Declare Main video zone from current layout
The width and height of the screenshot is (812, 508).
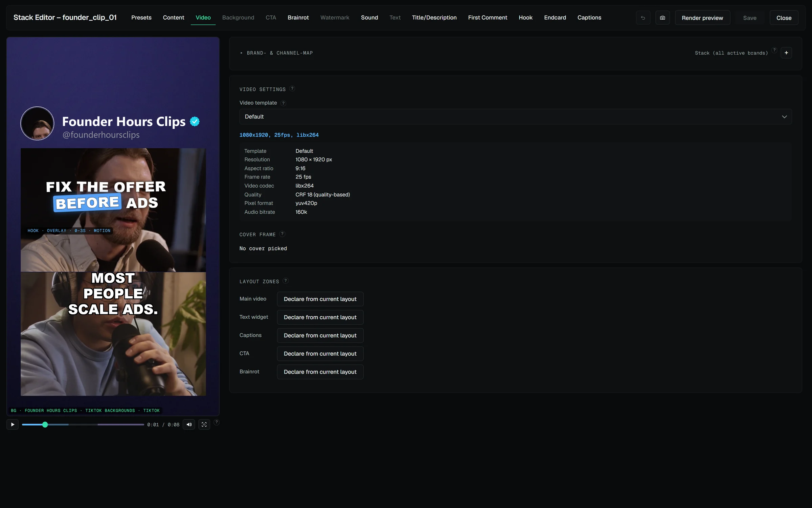click(x=320, y=299)
